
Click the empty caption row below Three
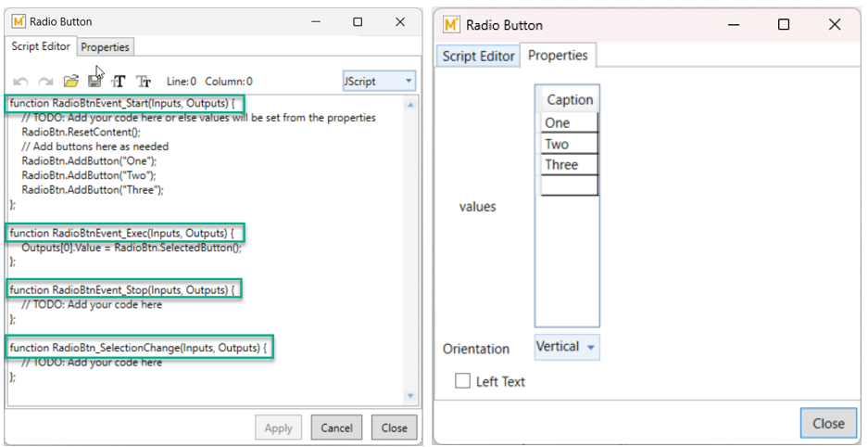[569, 185]
